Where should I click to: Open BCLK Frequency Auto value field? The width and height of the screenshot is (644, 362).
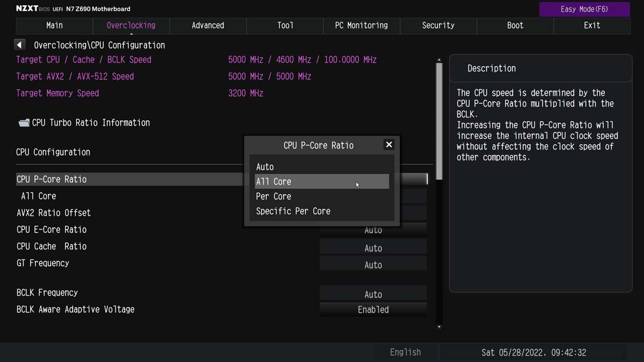pos(374,294)
